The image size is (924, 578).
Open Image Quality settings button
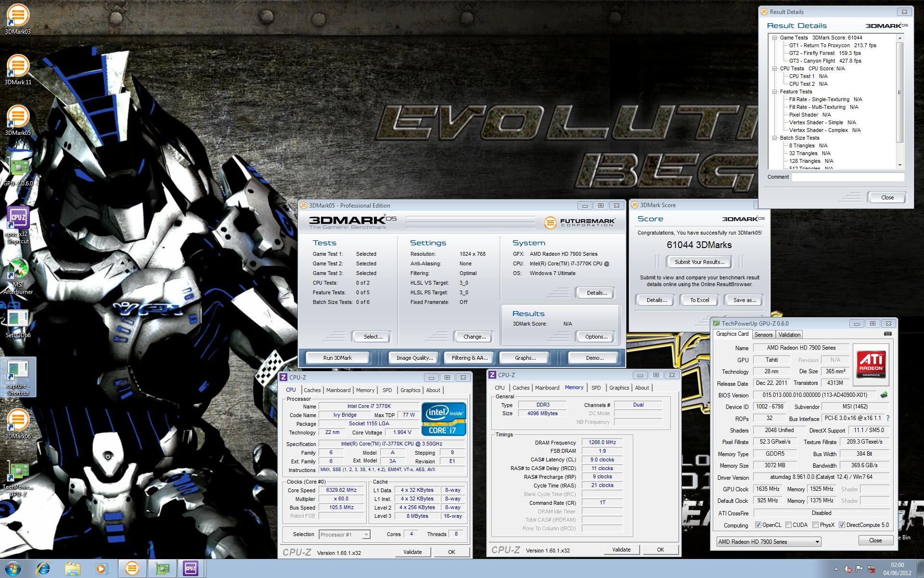point(414,358)
